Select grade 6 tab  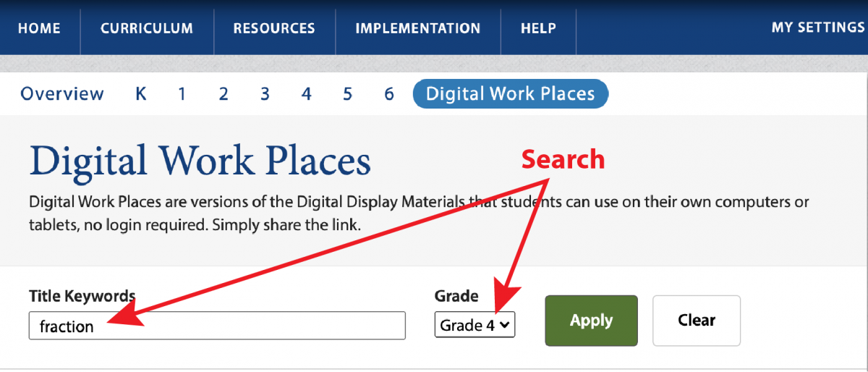pos(389,94)
